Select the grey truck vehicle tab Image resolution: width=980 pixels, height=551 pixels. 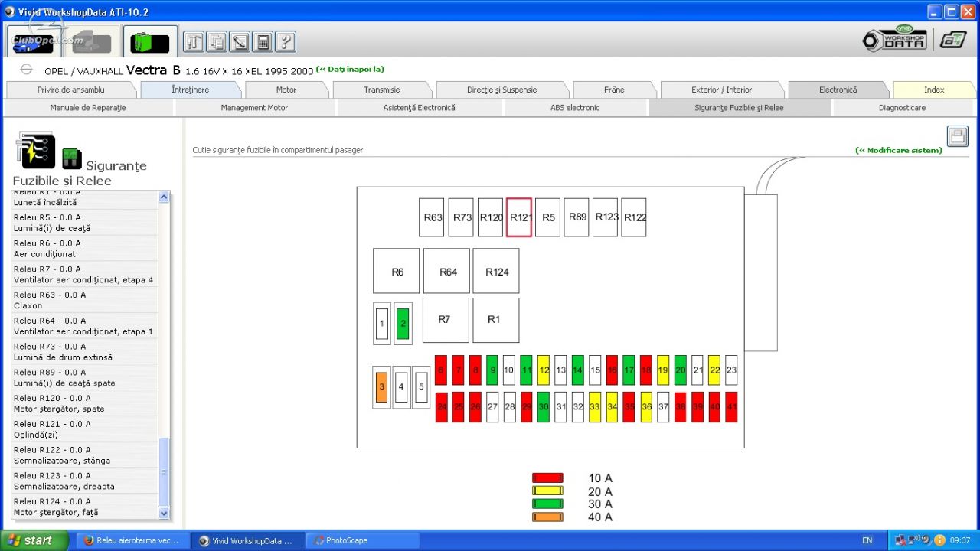click(x=92, y=41)
